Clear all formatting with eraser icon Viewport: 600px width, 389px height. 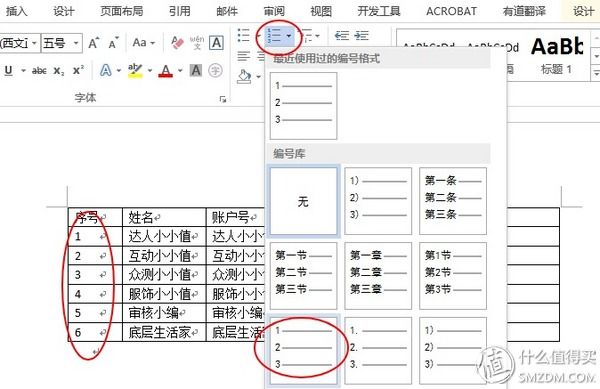click(x=177, y=42)
